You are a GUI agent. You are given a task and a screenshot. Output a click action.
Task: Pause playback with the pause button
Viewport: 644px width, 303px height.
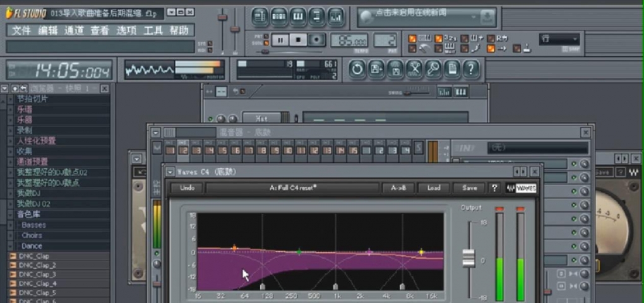pos(280,40)
